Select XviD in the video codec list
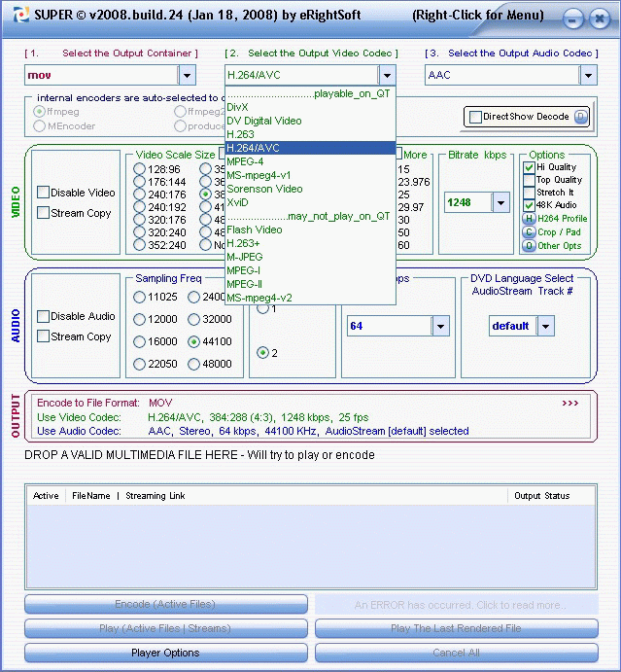Image resolution: width=621 pixels, height=672 pixels. point(237,202)
